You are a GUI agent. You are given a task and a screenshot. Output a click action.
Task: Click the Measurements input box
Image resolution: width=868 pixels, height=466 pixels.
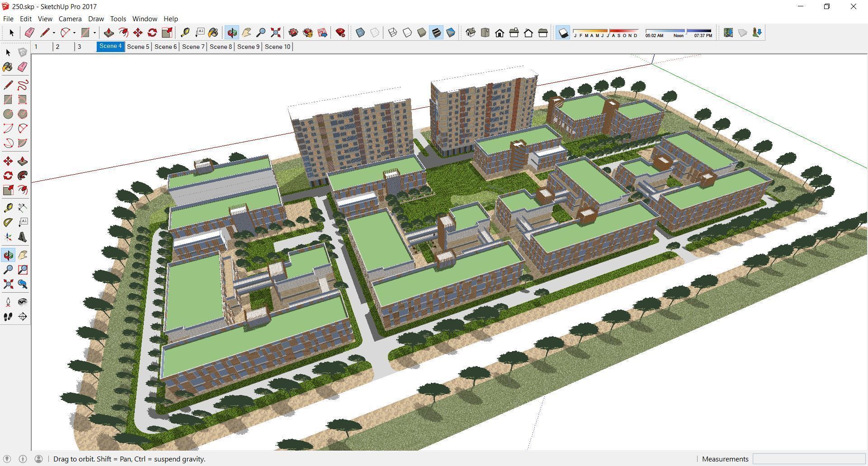809,459
